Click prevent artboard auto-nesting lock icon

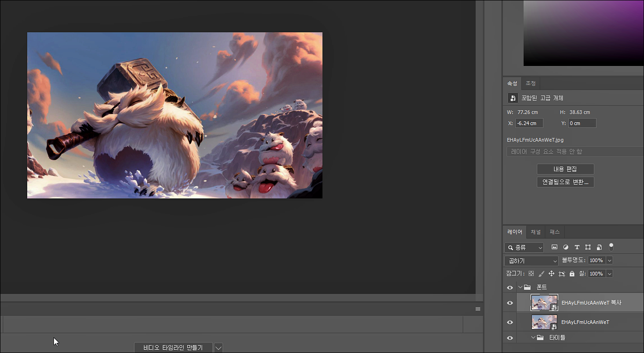click(x=562, y=274)
